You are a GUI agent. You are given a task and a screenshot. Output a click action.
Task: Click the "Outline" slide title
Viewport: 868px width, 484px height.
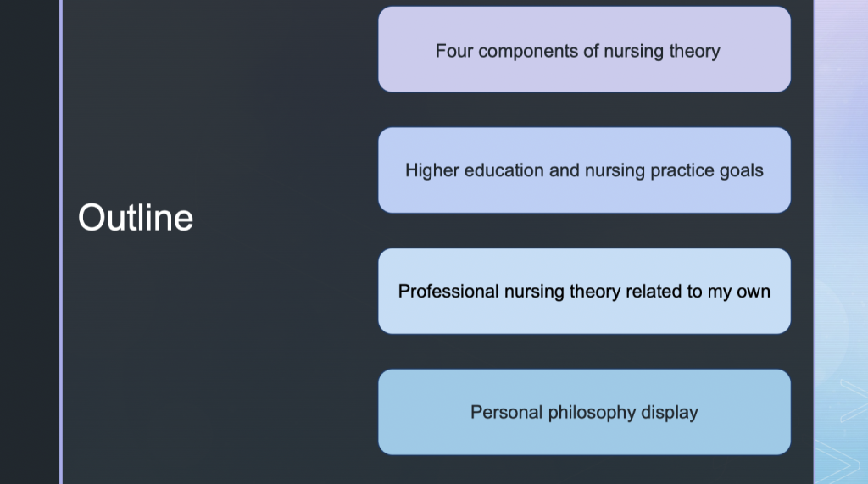pyautogui.click(x=136, y=218)
